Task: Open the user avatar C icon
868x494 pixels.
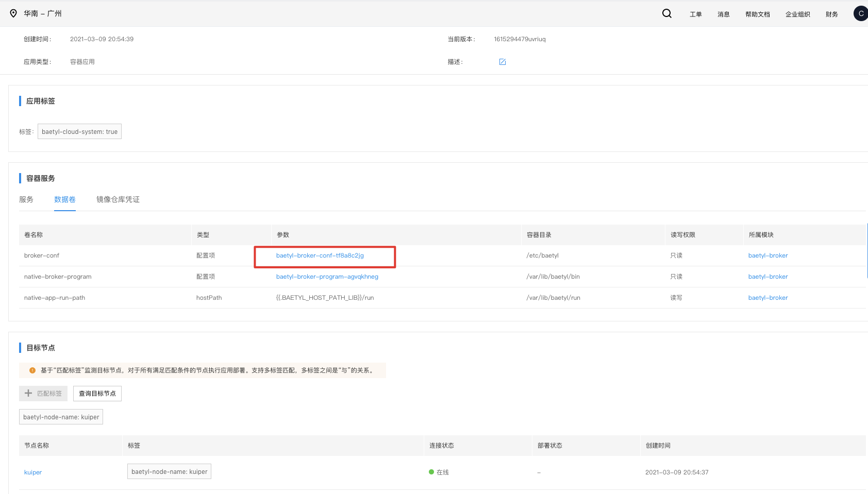Action: click(x=861, y=13)
